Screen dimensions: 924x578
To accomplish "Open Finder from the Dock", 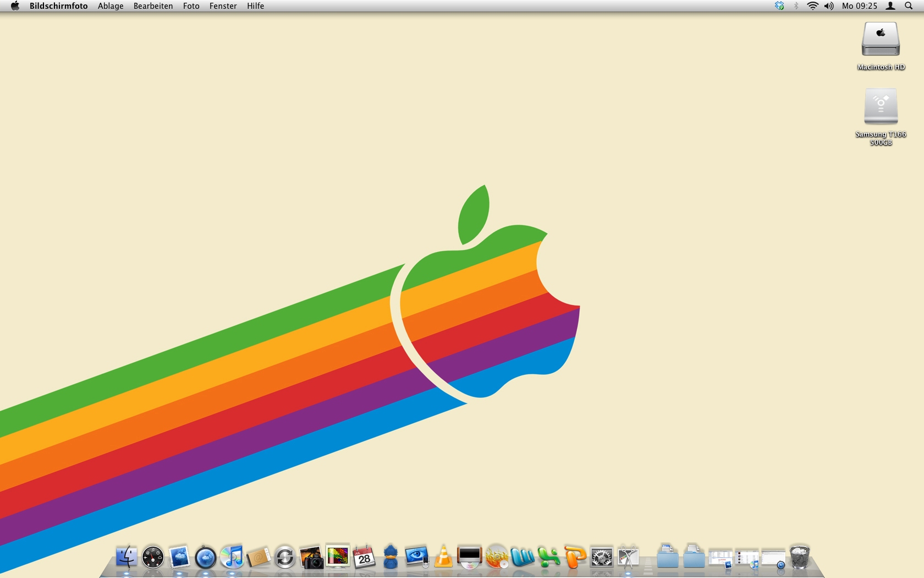I will (x=127, y=557).
